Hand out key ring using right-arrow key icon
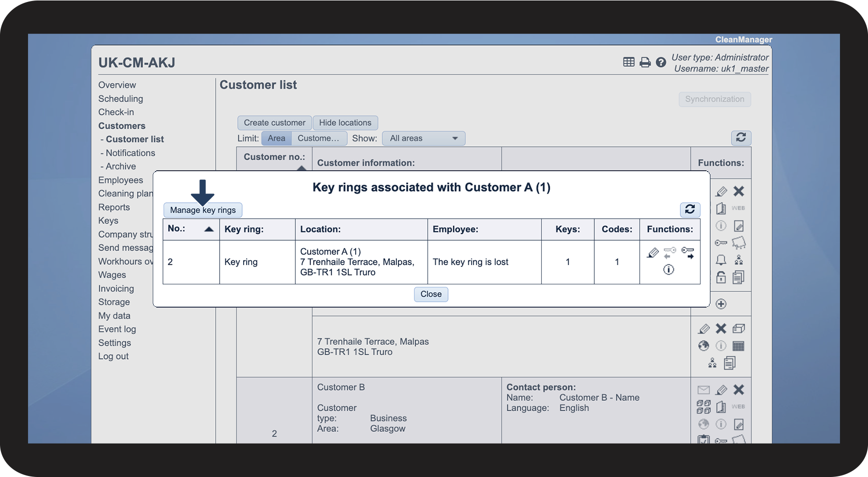 point(688,253)
